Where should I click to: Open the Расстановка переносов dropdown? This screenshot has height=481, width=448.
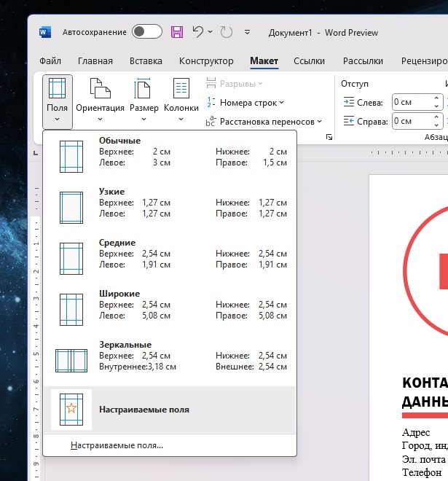click(264, 122)
